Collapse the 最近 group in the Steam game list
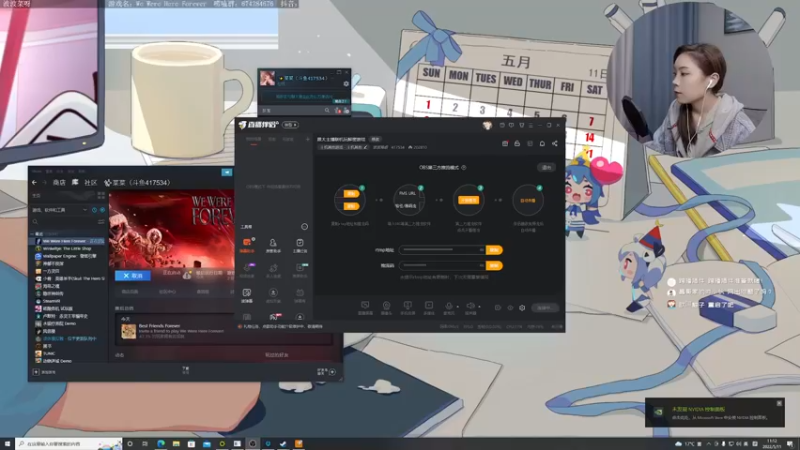800x450 pixels. tap(38, 234)
